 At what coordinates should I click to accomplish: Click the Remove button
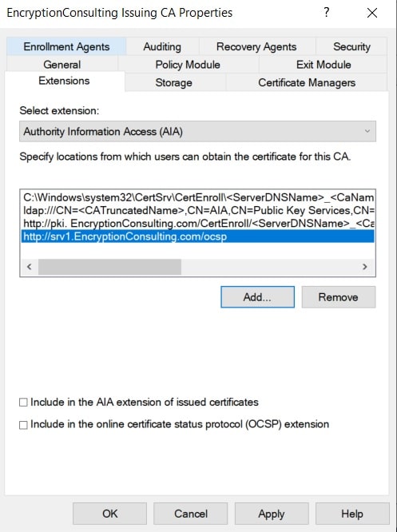339,297
